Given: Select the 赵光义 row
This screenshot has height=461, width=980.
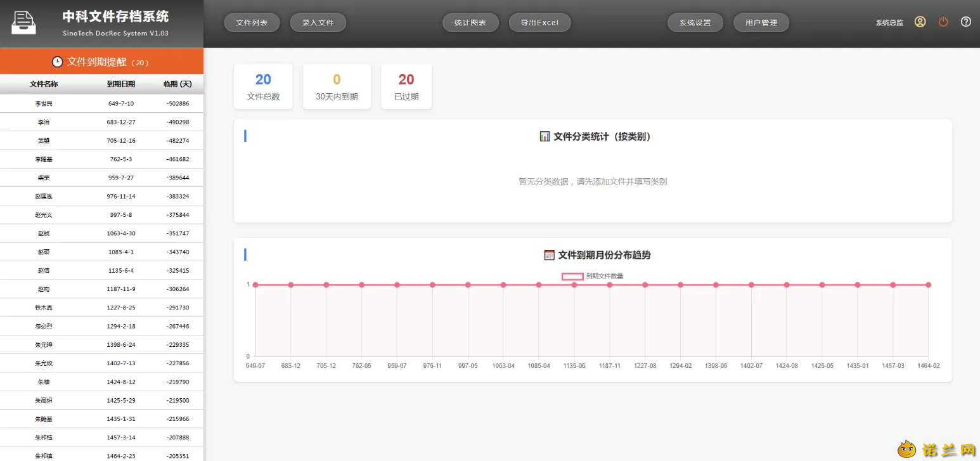Looking at the screenshot, I should 101,215.
